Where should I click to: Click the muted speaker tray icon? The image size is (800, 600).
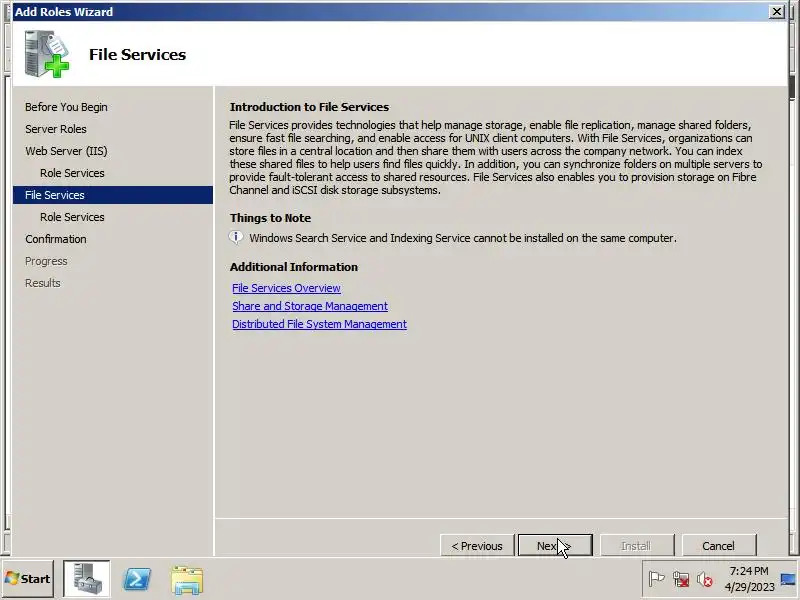pos(705,579)
